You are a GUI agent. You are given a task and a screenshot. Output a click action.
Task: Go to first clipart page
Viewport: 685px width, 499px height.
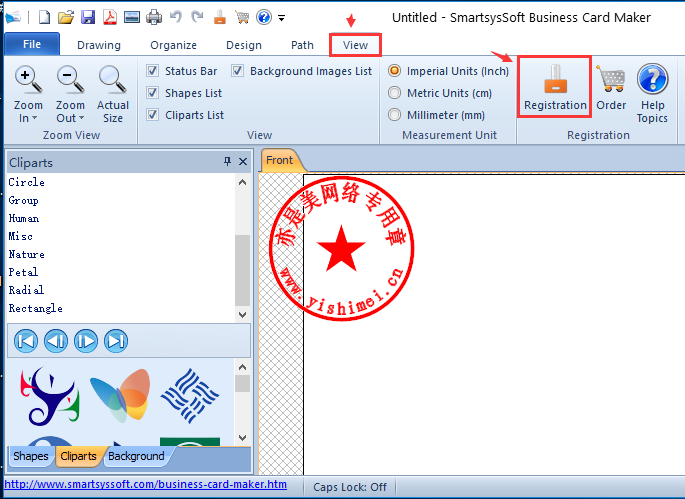(26, 341)
